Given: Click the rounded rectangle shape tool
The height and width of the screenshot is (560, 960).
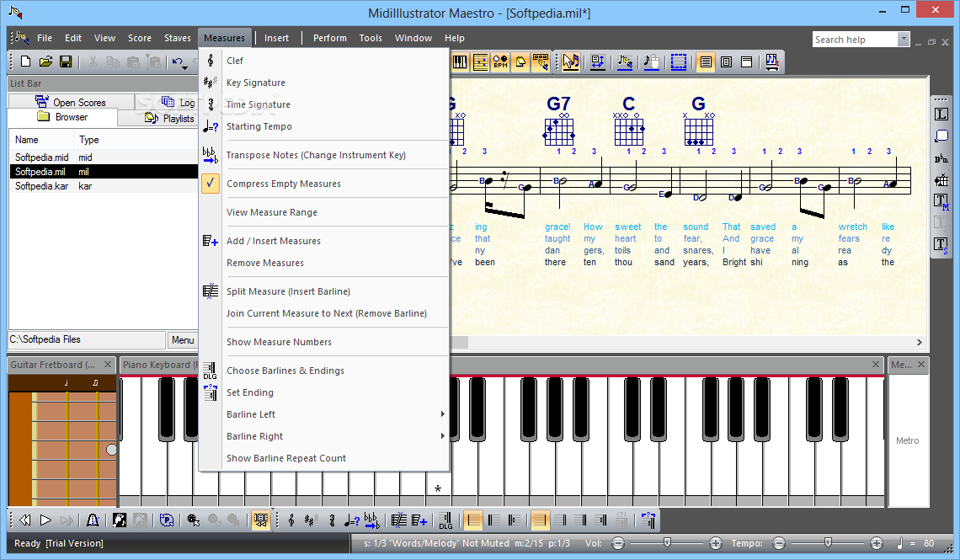Looking at the screenshot, I should pos(941,136).
